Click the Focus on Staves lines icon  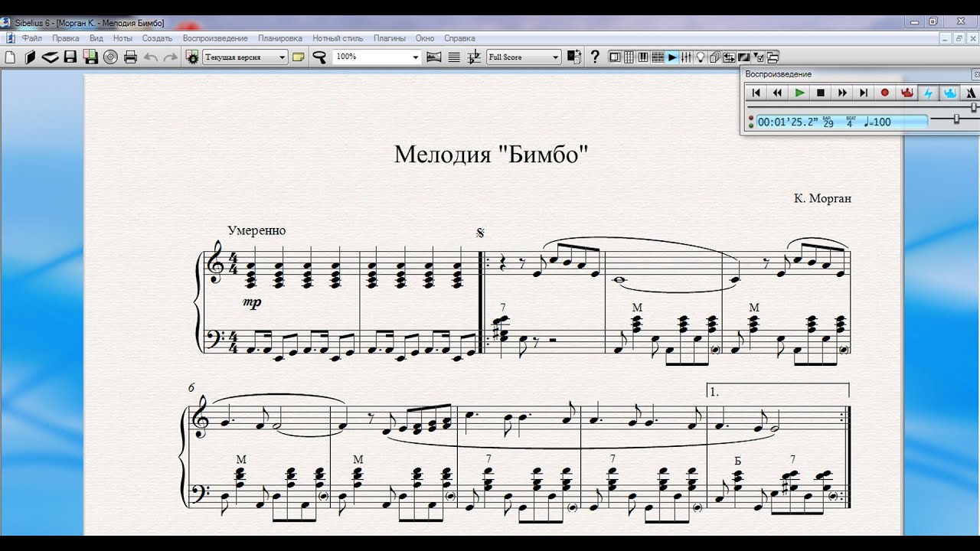[454, 57]
